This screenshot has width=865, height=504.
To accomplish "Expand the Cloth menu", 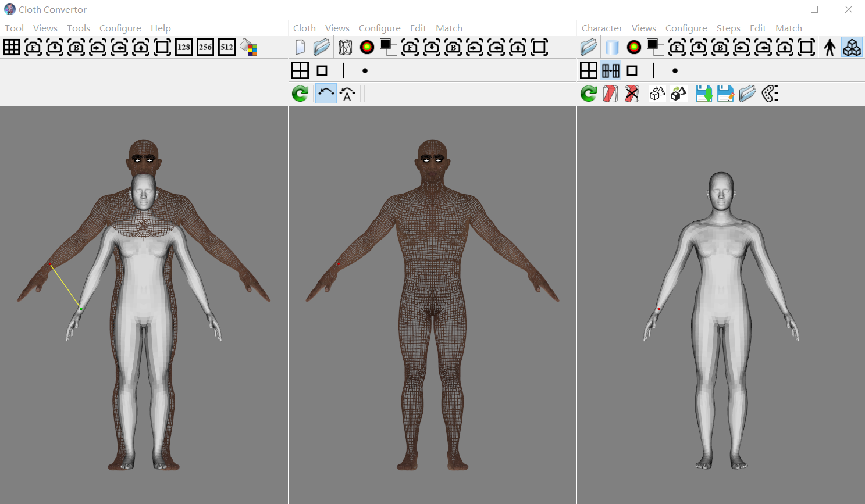I will point(304,28).
